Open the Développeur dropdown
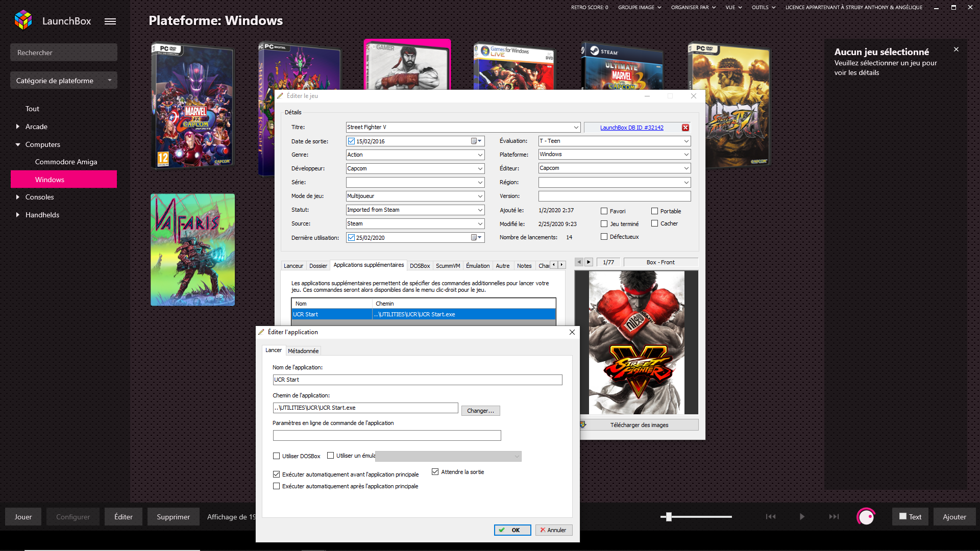Screen dimensions: 980x551 [480, 168]
